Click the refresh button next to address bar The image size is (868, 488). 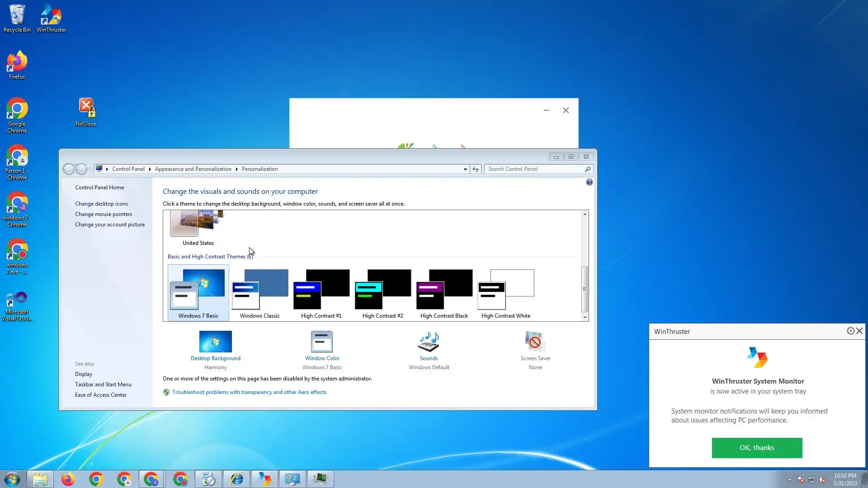pyautogui.click(x=476, y=169)
